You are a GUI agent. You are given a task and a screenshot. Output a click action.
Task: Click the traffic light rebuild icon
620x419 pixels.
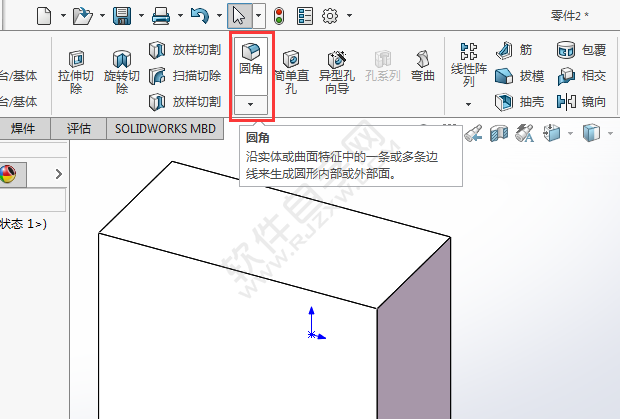tap(280, 16)
